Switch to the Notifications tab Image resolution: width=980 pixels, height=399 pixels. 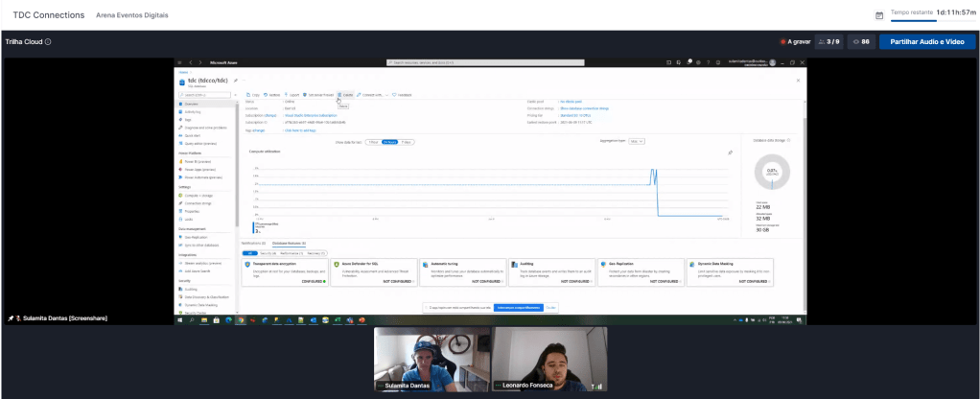point(253,245)
